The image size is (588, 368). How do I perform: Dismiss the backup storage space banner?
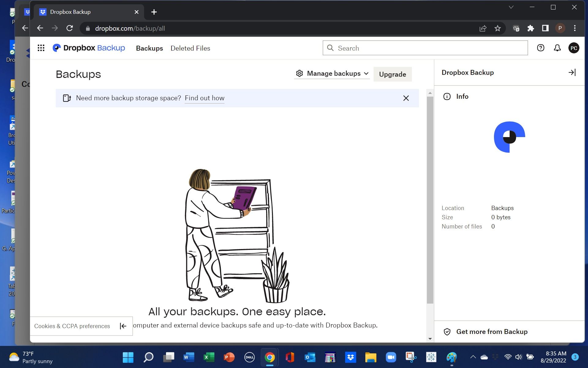pyautogui.click(x=406, y=98)
